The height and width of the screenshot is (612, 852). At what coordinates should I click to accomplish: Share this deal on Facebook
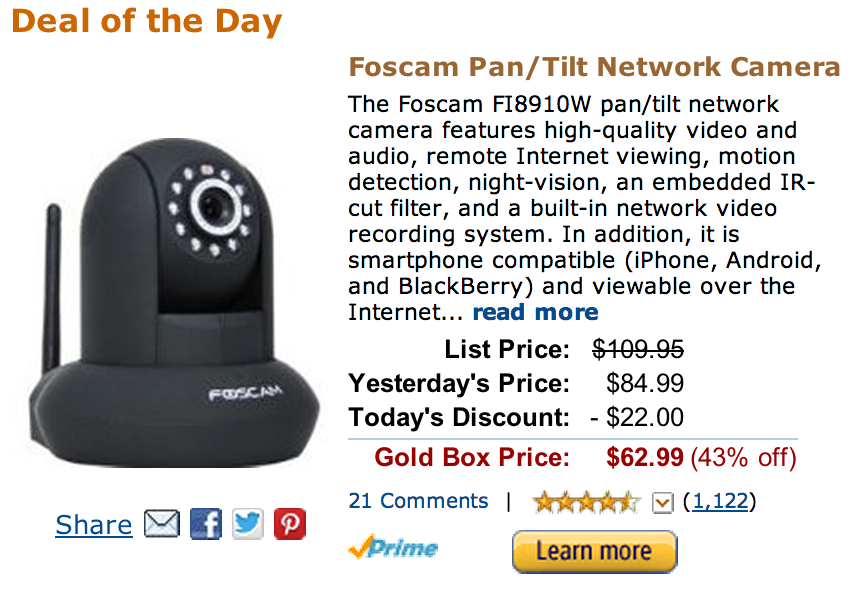click(x=205, y=524)
